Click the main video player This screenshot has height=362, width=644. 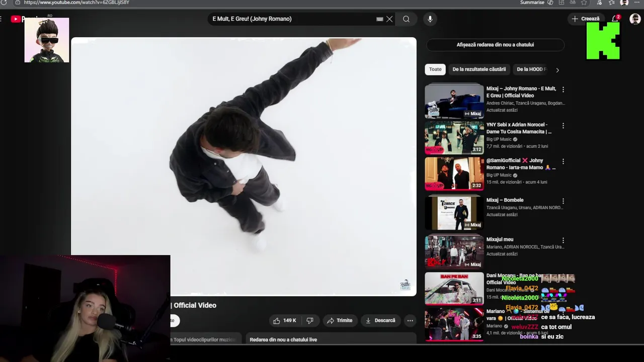tap(244, 166)
